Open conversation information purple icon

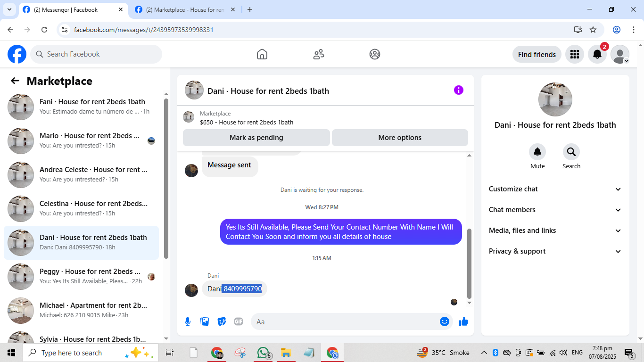pyautogui.click(x=459, y=90)
